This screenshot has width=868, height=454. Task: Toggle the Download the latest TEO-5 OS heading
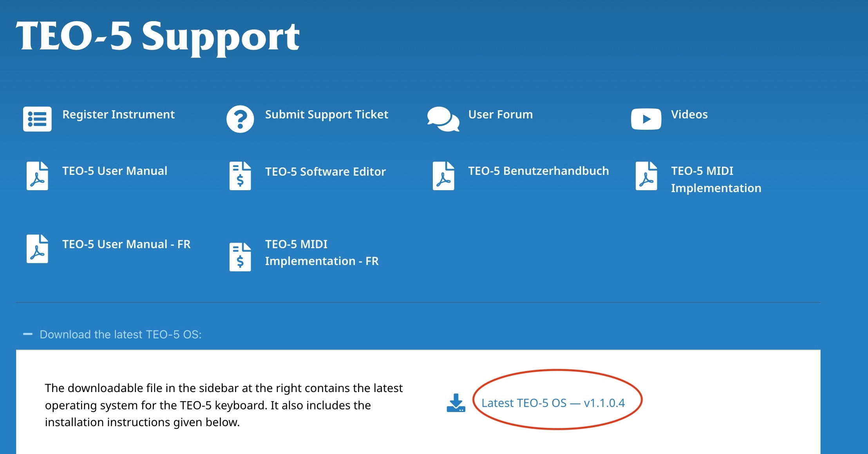point(121,334)
